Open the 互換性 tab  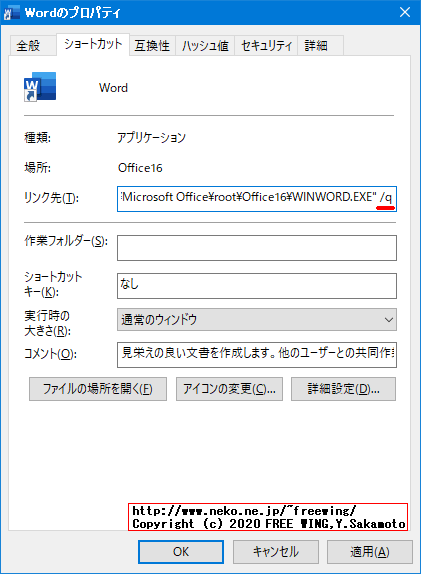152,46
